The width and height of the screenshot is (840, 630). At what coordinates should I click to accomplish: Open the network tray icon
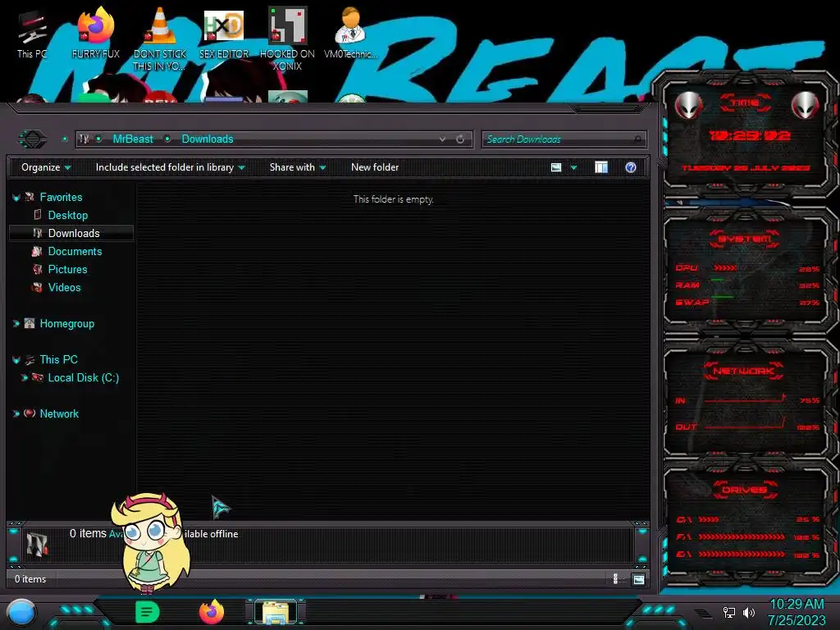pos(728,612)
